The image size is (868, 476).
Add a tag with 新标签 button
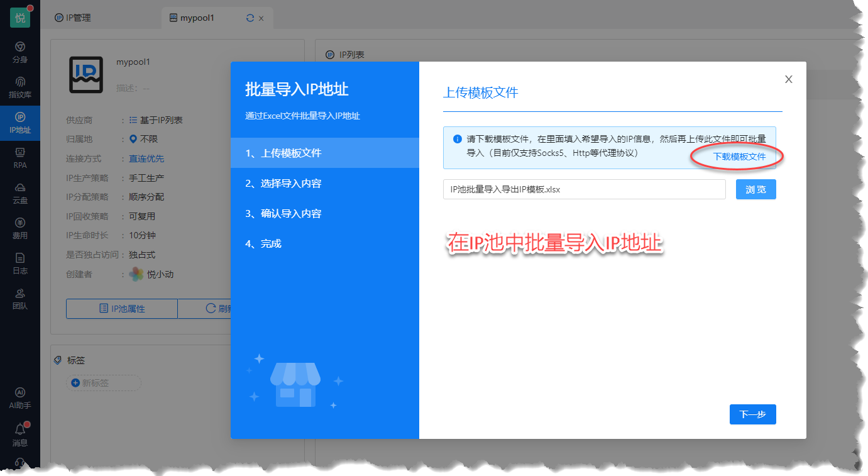coord(104,383)
